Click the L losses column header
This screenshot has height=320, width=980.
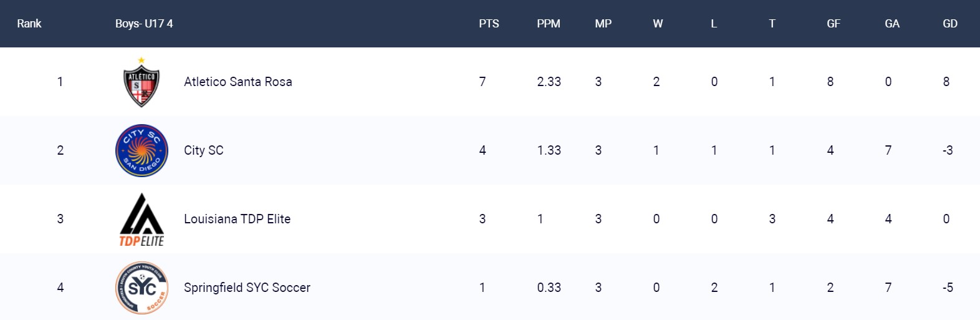(714, 24)
